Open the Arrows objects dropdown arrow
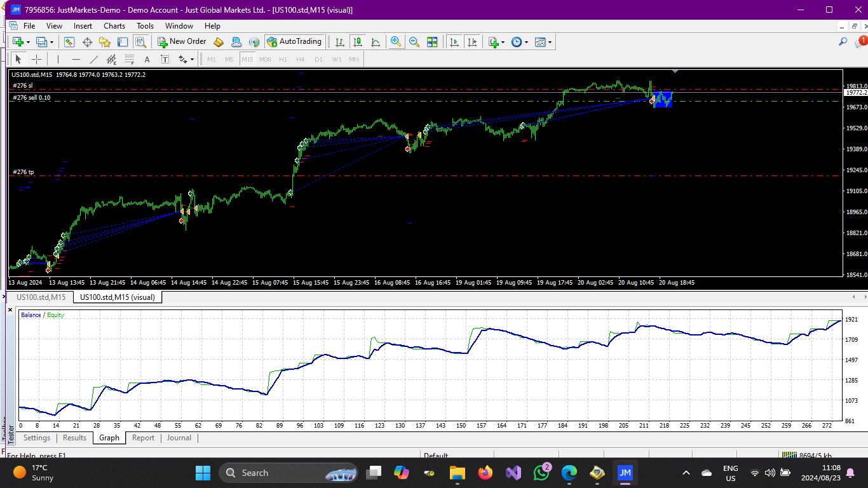Image resolution: width=868 pixels, height=488 pixels. [x=192, y=59]
